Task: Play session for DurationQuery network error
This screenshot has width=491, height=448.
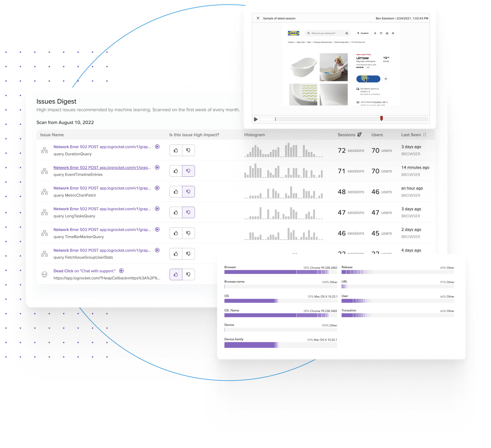Action: [157, 147]
